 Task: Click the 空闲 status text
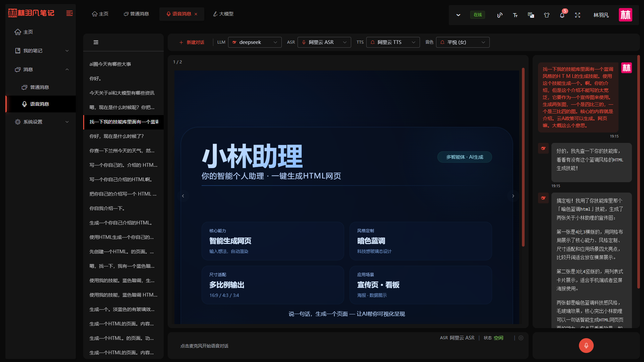[x=498, y=338]
